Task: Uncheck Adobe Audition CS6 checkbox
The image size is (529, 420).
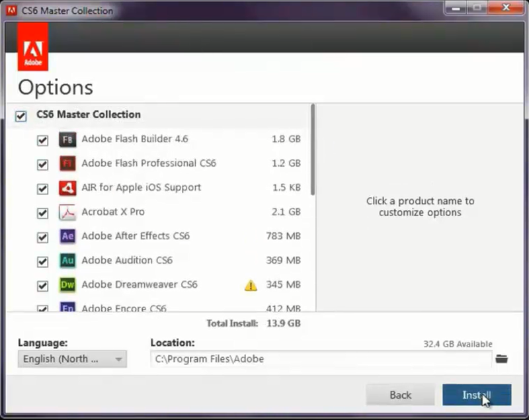Action: [42, 261]
